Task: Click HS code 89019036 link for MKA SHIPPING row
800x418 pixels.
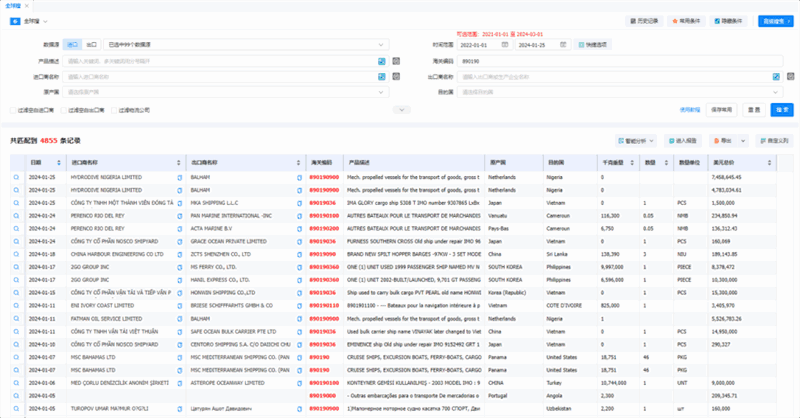Action: point(322,202)
